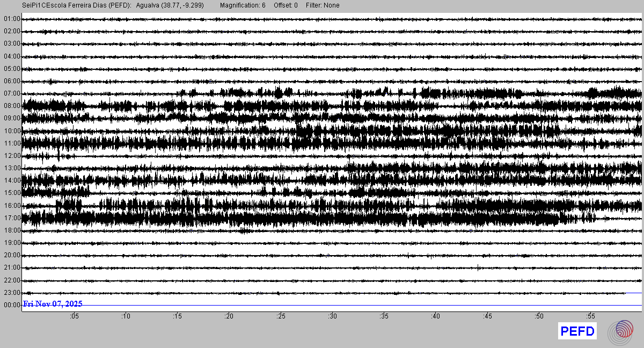Click the Offset: 0 header text
This screenshot has width=644, height=348.
click(285, 5)
